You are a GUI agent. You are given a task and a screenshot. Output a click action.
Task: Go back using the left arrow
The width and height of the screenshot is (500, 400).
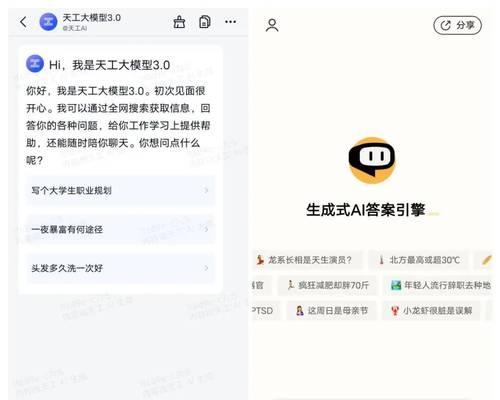tap(23, 22)
